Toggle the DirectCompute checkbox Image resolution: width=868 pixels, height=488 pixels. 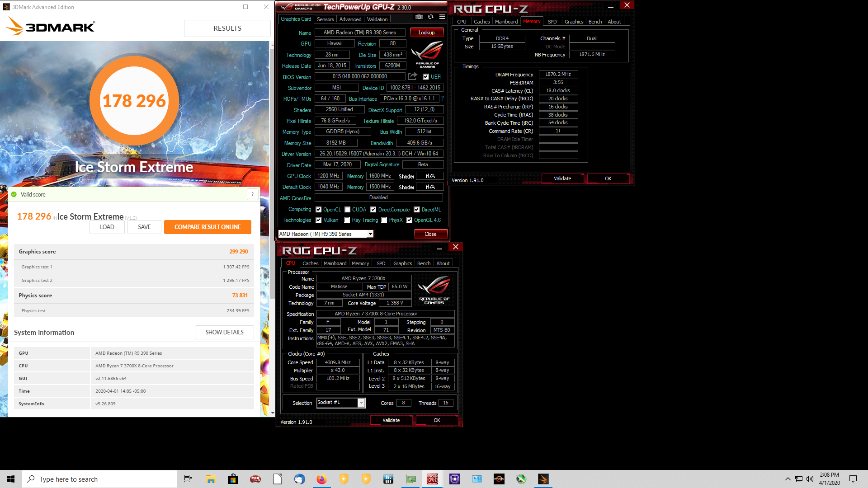(373, 210)
